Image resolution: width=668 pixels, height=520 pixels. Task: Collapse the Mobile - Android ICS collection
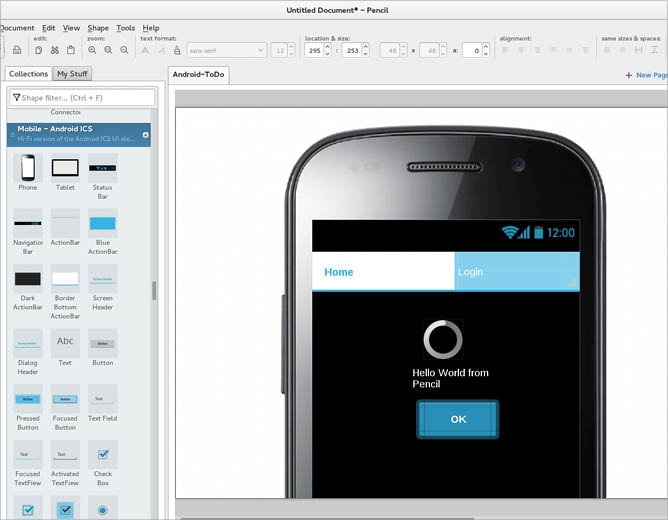coord(145,134)
